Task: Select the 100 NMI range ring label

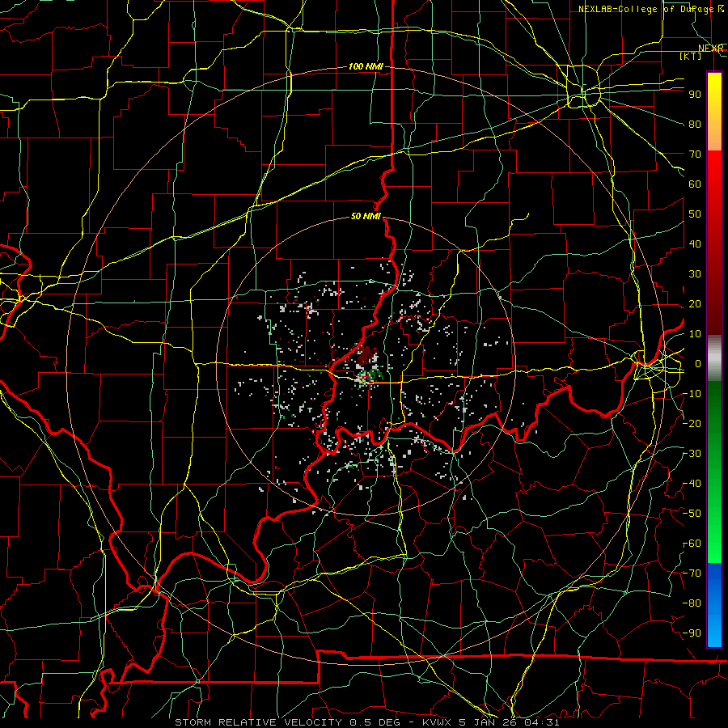Action: (366, 66)
